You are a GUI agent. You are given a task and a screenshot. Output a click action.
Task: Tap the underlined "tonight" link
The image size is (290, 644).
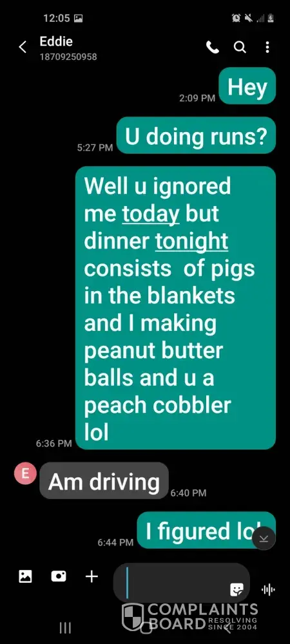[x=191, y=241]
